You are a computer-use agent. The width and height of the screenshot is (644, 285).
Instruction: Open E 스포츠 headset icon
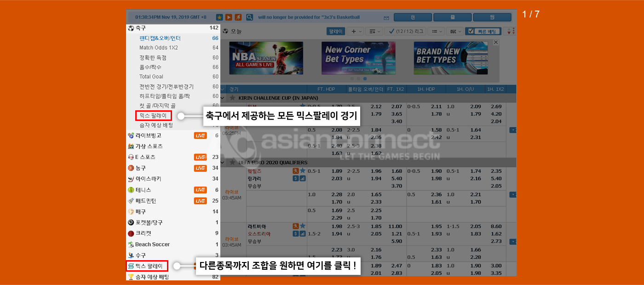coord(131,157)
